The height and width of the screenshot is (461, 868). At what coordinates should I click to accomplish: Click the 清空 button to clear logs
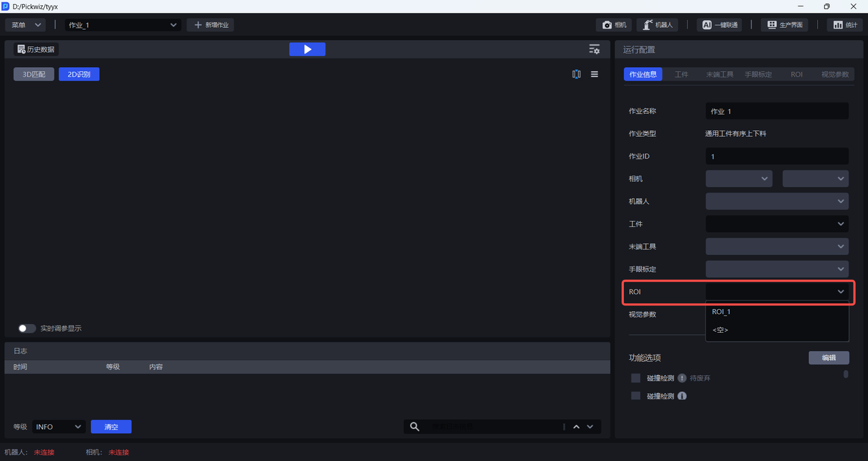coord(111,426)
